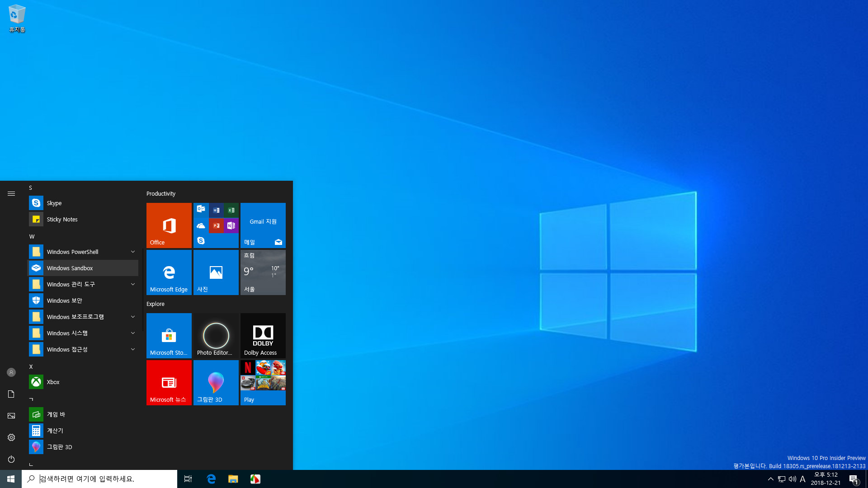Open Settings gear in Start sidebar
This screenshot has height=488, width=868.
(x=11, y=437)
